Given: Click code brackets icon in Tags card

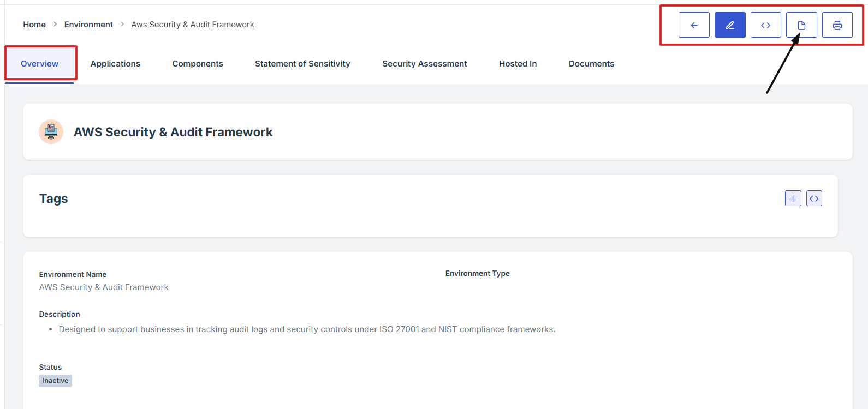Looking at the screenshot, I should point(814,199).
